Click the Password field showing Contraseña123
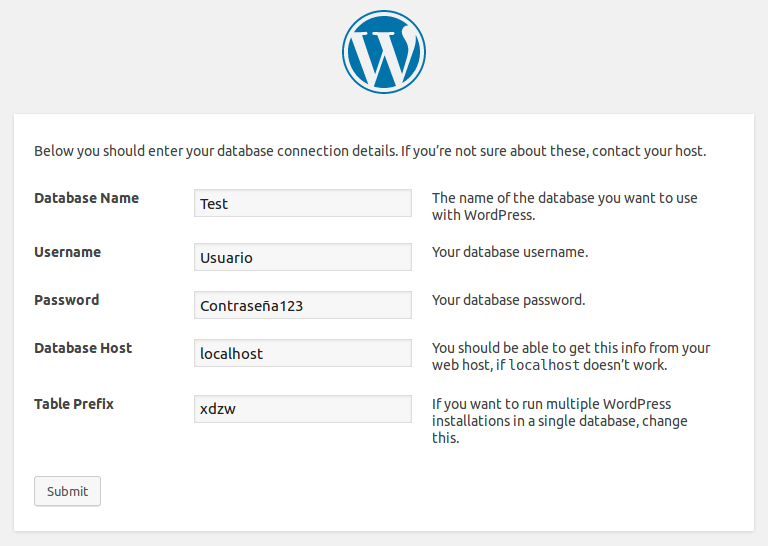The height and width of the screenshot is (546, 768). pos(303,305)
